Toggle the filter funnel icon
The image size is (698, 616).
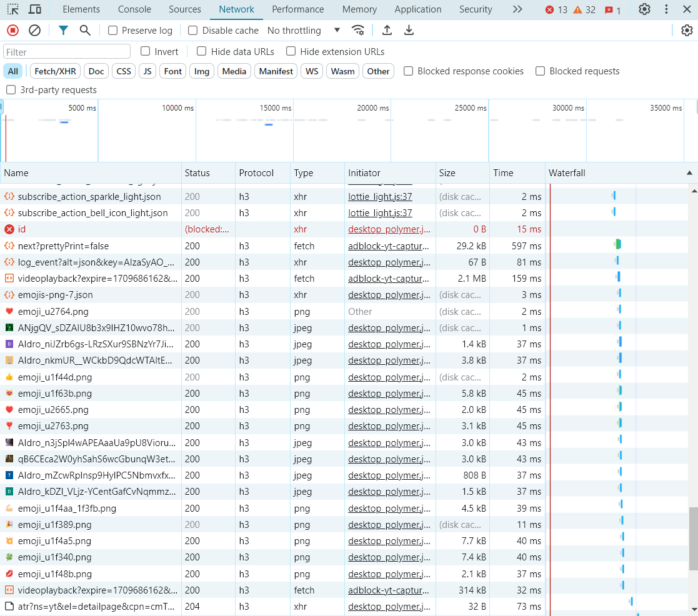click(63, 30)
